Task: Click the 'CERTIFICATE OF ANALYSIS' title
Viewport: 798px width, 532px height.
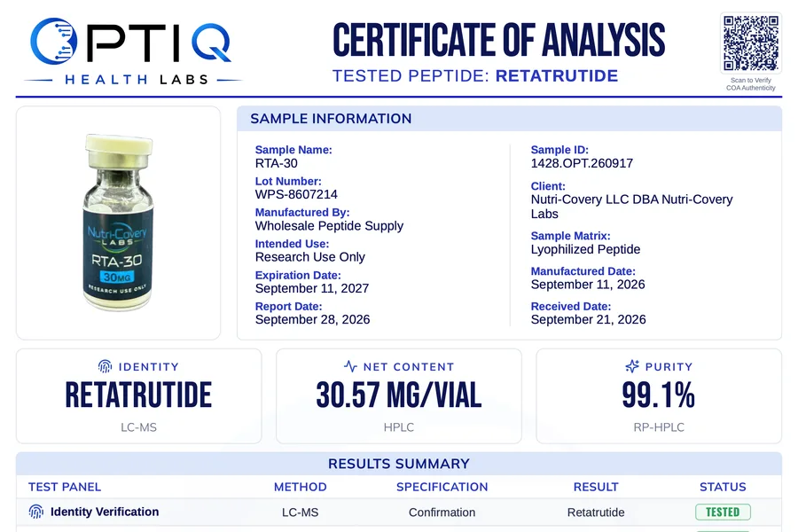Action: 498,40
